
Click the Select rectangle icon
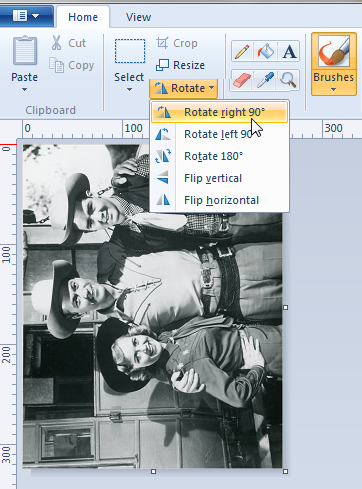pyautogui.click(x=130, y=51)
